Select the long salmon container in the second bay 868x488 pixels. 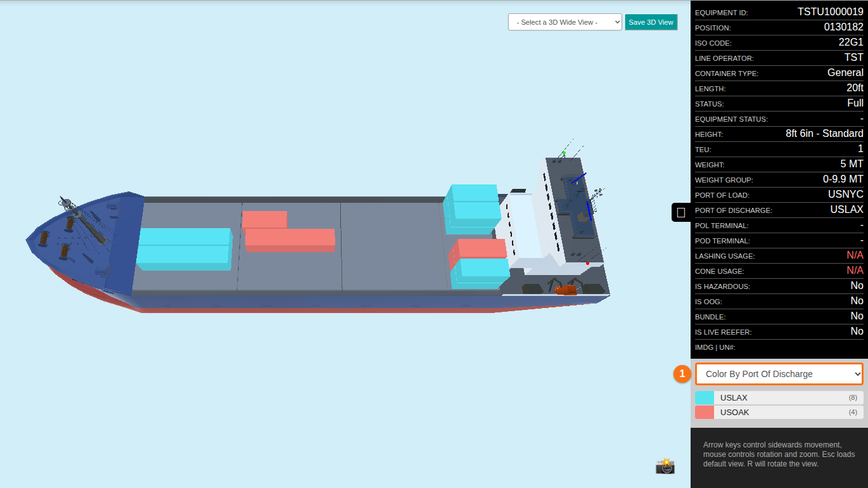tap(290, 240)
